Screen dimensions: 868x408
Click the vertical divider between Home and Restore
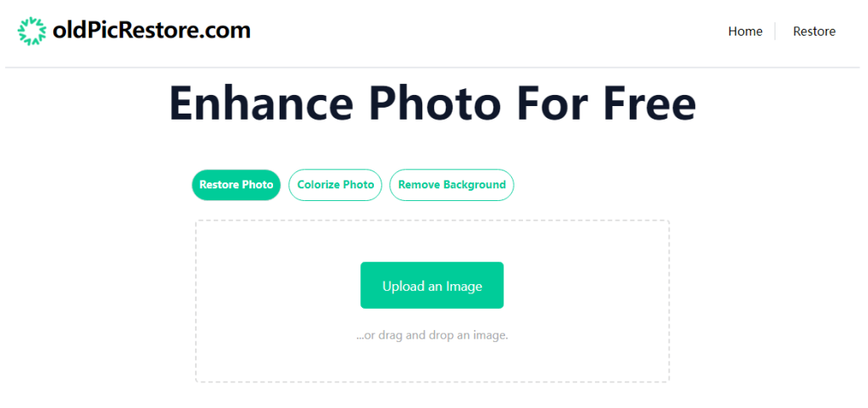[x=775, y=31]
